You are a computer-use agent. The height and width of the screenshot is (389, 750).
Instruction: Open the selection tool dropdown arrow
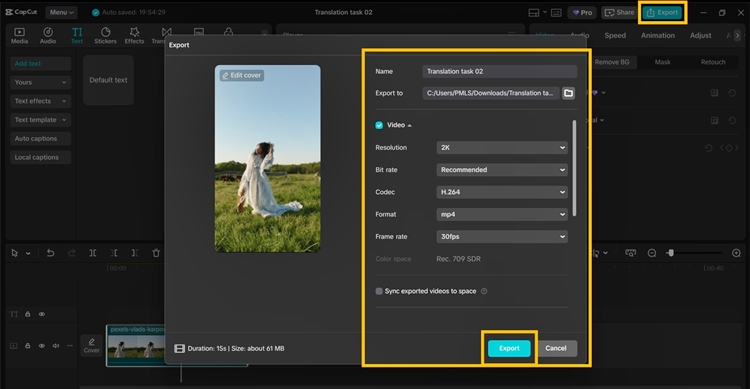click(x=28, y=253)
